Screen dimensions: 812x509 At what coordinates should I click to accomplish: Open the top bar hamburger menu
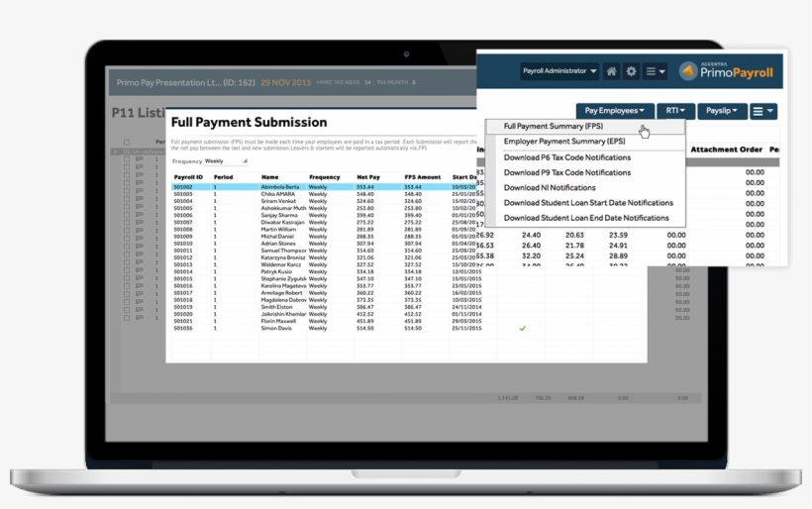(656, 71)
